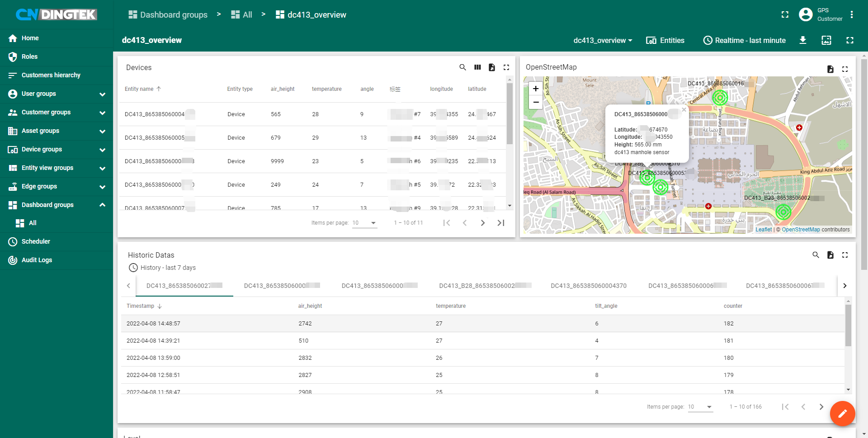Select the DC413_865385060027 tab

pyautogui.click(x=184, y=286)
